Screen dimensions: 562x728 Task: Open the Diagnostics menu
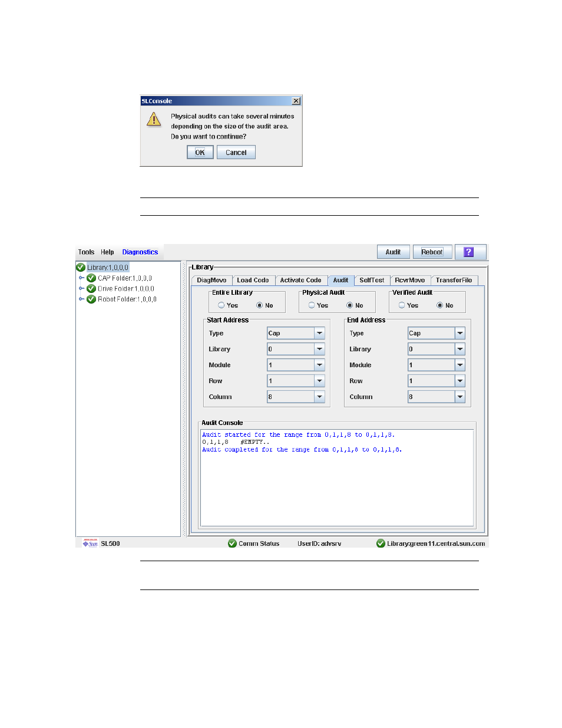point(140,252)
